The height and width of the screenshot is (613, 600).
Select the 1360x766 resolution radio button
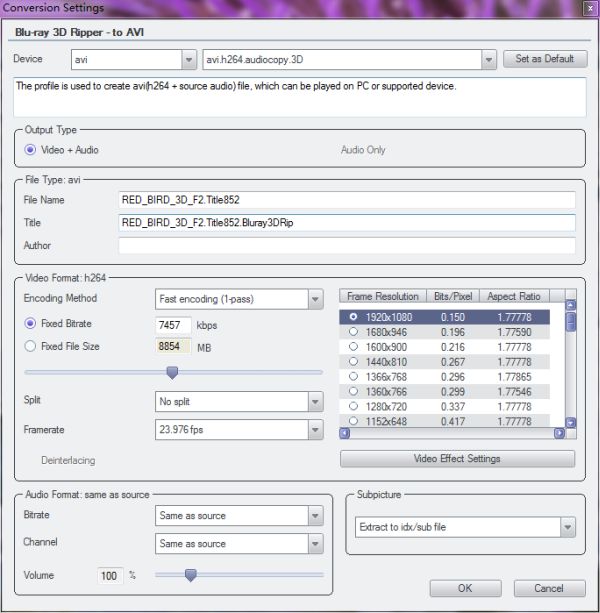353,391
